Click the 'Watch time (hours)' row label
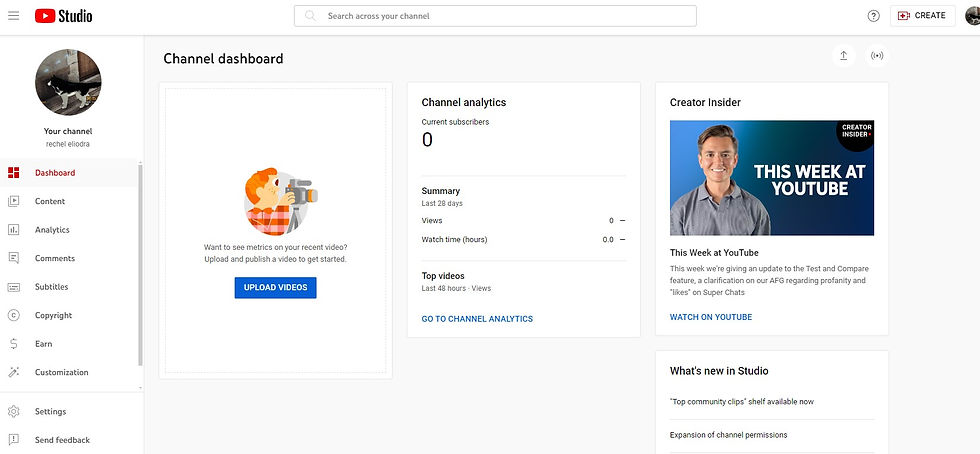This screenshot has width=980, height=454. click(x=454, y=240)
